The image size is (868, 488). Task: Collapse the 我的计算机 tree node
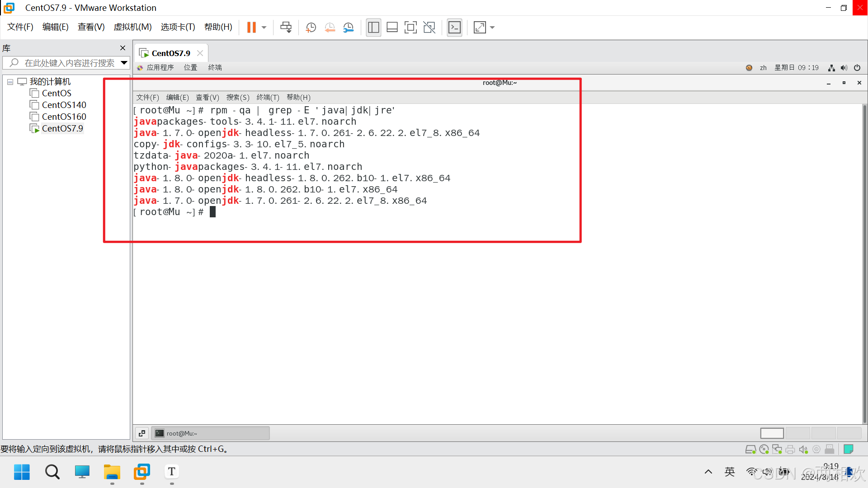[x=10, y=82]
